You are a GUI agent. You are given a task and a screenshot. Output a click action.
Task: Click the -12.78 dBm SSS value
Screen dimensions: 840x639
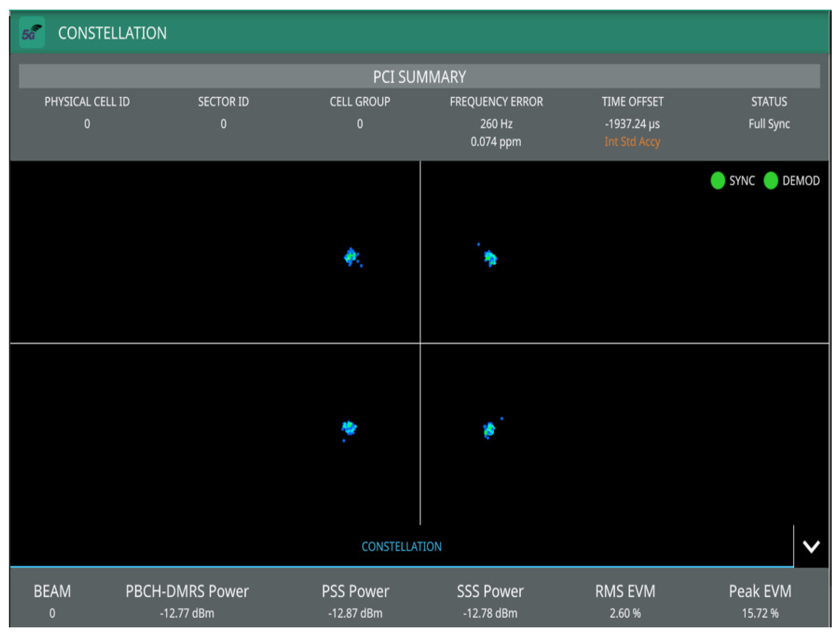[490, 613]
